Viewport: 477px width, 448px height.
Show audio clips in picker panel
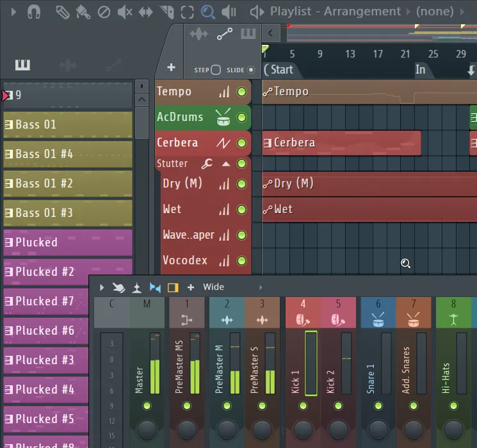(x=67, y=65)
